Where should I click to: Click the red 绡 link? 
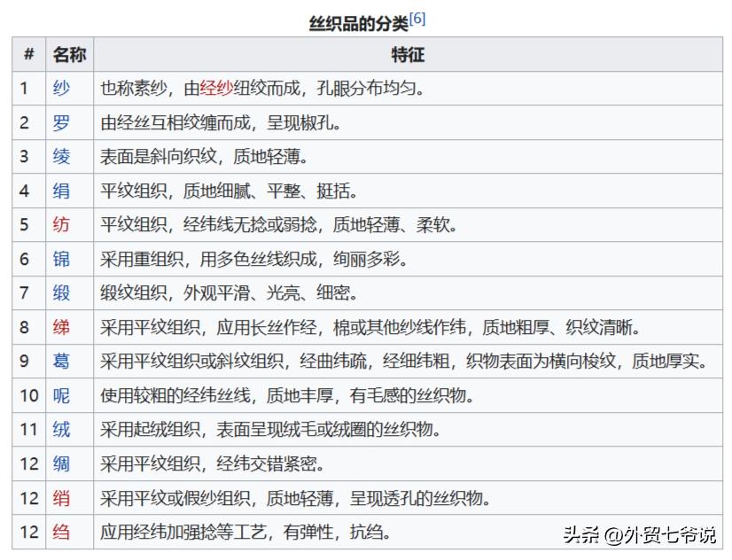click(61, 498)
